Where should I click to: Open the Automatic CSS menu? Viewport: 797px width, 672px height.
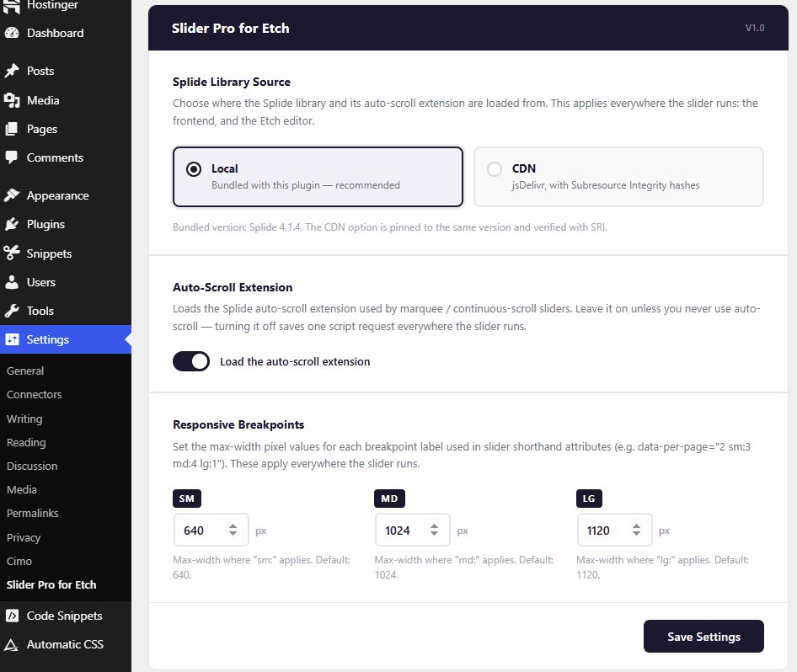[x=66, y=644]
